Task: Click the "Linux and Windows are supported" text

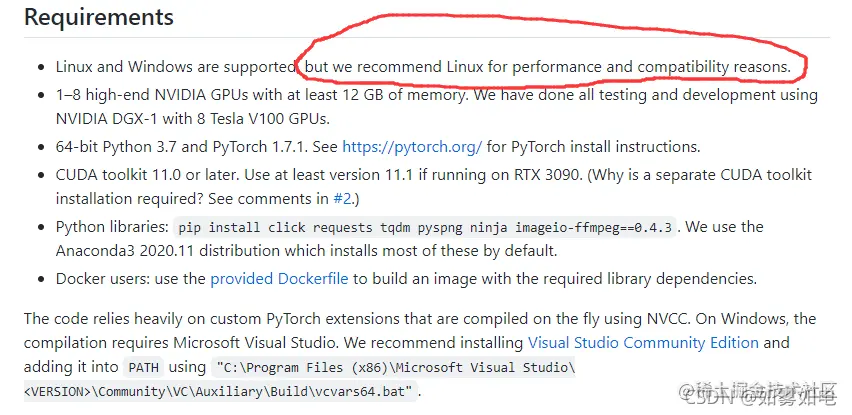Action: (176, 67)
